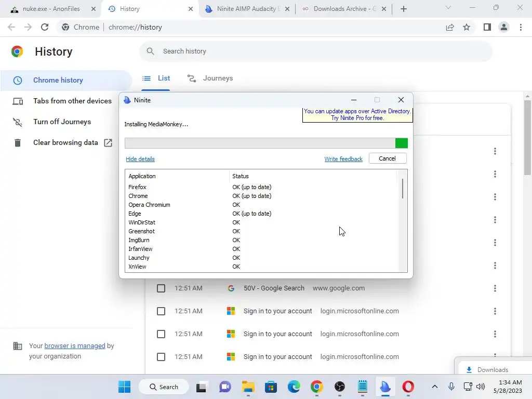Viewport: 532px width, 399px height.
Task: Click the Ninite Pro Active Directory ad
Action: click(357, 115)
